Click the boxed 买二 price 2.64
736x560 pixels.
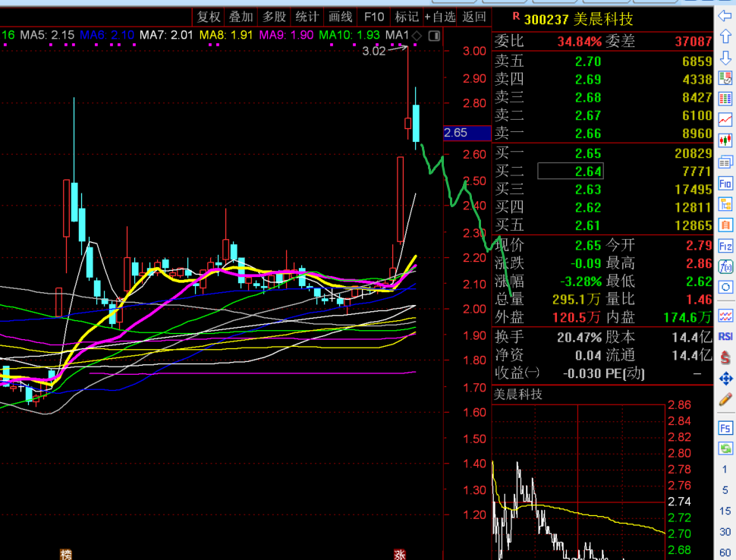571,171
